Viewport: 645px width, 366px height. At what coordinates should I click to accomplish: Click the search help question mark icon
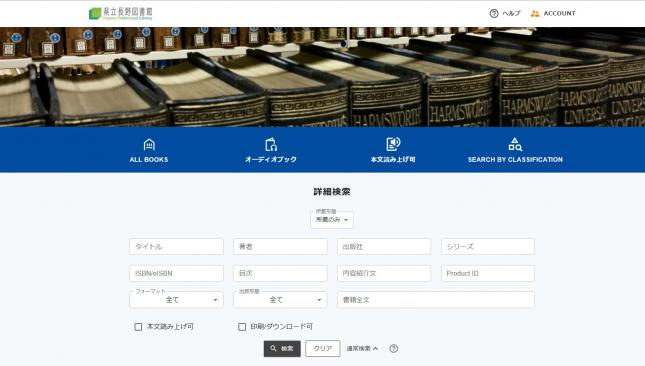394,349
